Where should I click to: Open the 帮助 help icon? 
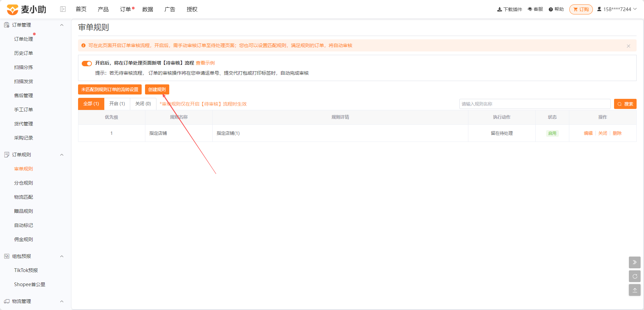(551, 9)
